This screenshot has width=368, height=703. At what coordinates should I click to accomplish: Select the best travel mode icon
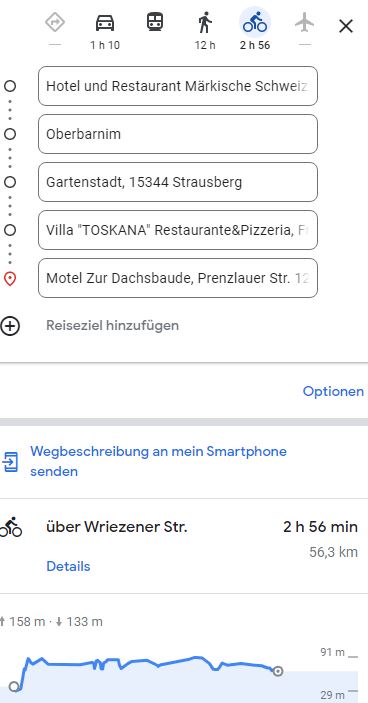tap(55, 22)
